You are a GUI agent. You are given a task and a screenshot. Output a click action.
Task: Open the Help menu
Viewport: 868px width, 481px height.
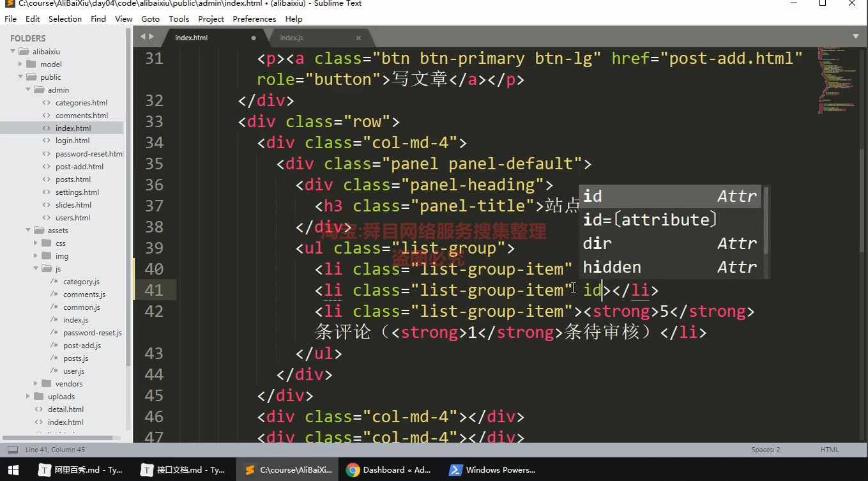click(x=294, y=19)
